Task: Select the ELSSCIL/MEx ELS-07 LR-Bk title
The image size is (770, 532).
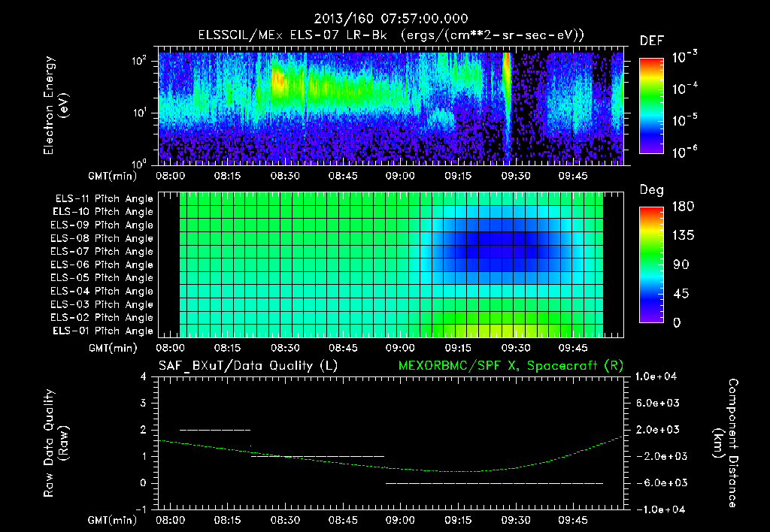Action: (x=293, y=35)
